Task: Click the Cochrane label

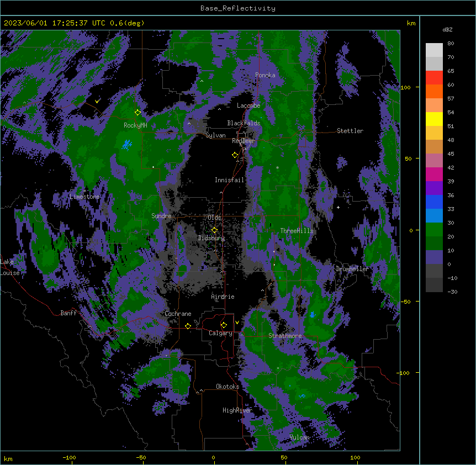Action: coord(178,314)
